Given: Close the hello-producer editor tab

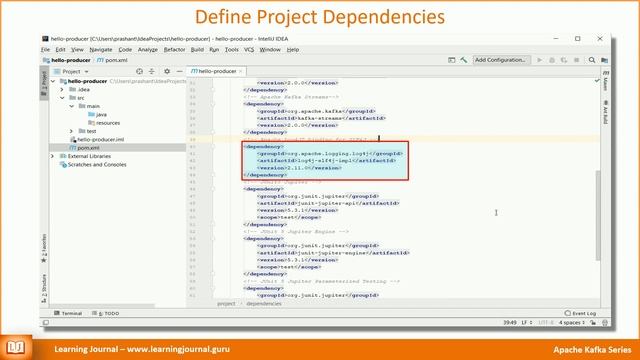Looking at the screenshot, I should pos(240,71).
